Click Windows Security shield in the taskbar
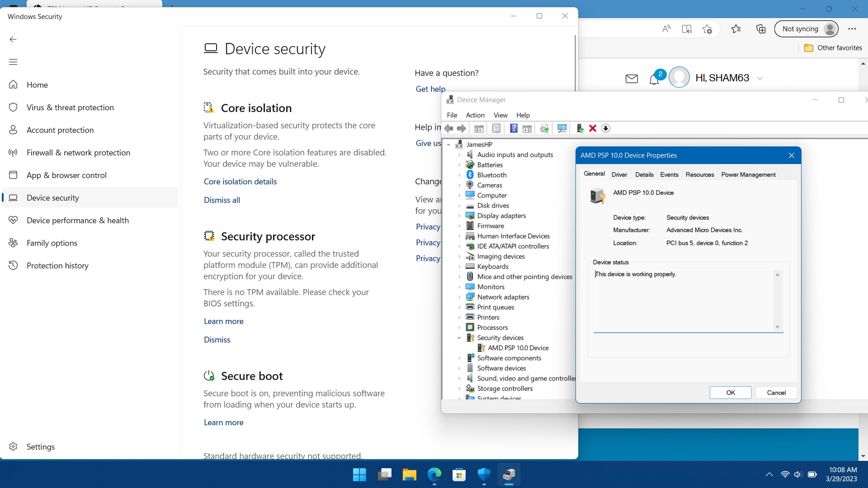Viewport: 868px width, 488px height. 484,474
